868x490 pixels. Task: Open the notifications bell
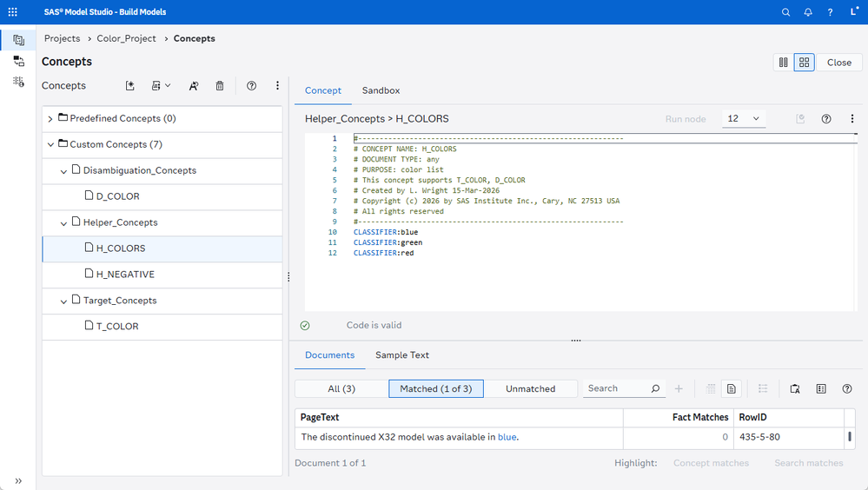point(808,12)
